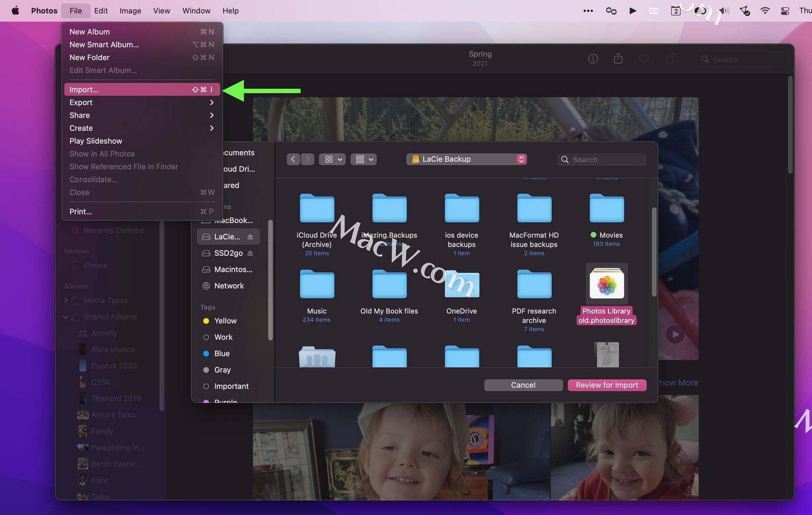Click the volume icon in menu bar
Screen dimensions: 812x515
pos(724,11)
